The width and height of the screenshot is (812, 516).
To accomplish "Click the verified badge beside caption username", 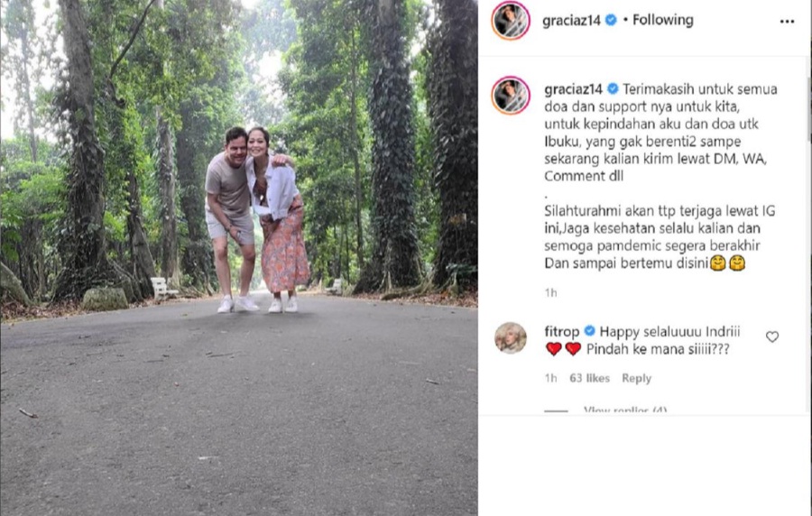I will click(x=613, y=89).
